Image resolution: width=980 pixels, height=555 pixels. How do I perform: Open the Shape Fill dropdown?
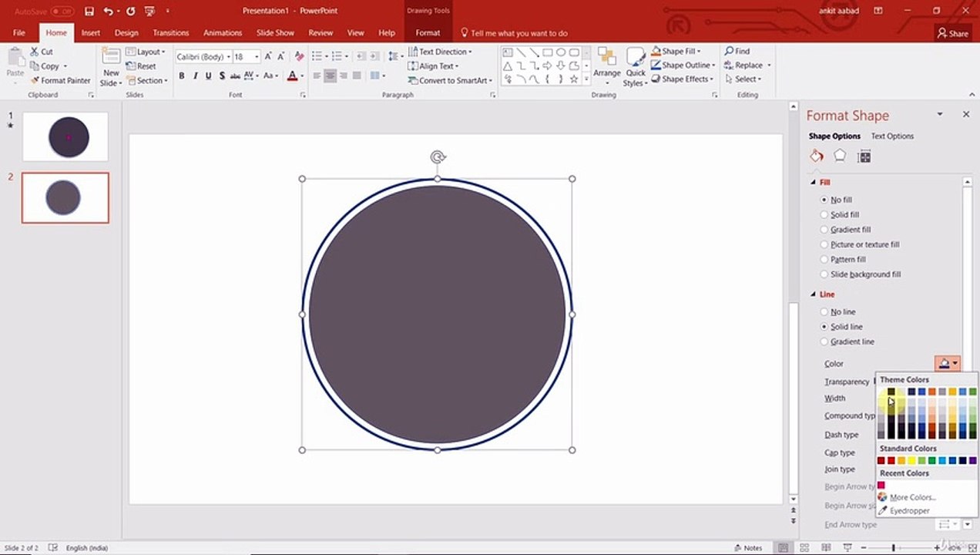(676, 51)
